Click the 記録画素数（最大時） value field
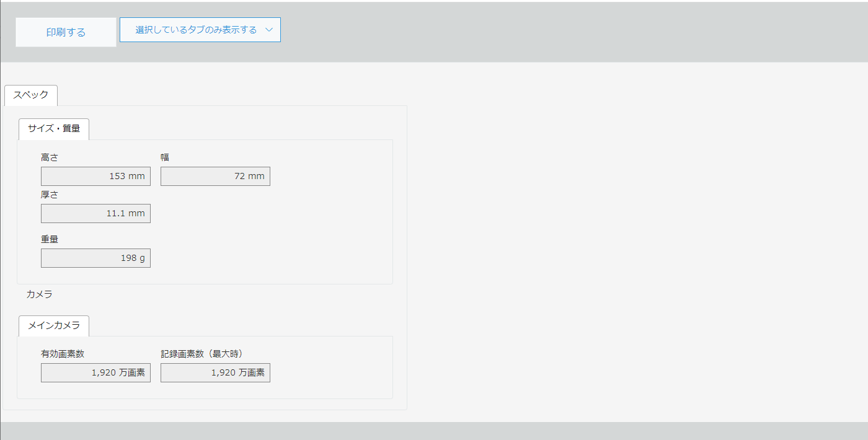Screen dimensions: 868x440 point(215,373)
